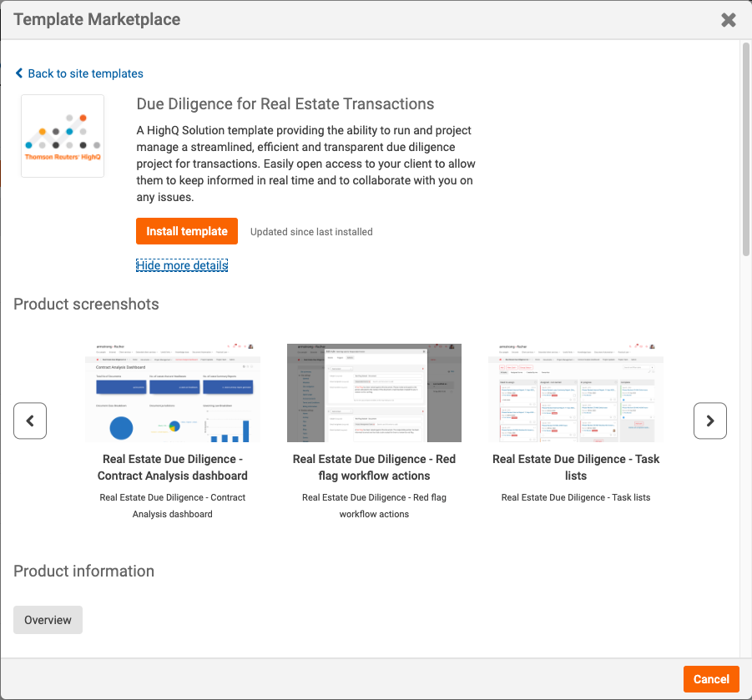Cancel the Template Marketplace dialog
This screenshot has width=752, height=700.
click(x=711, y=679)
